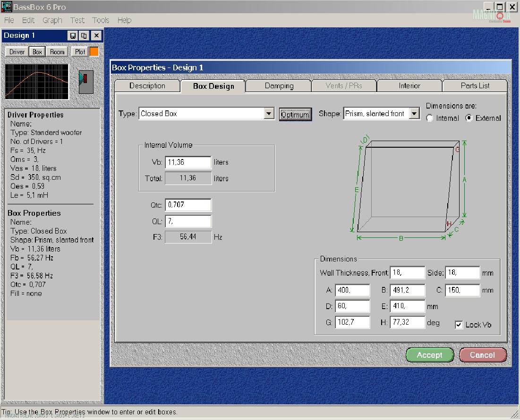520x420 pixels.
Task: Click the status bar tip text
Action: click(x=90, y=412)
